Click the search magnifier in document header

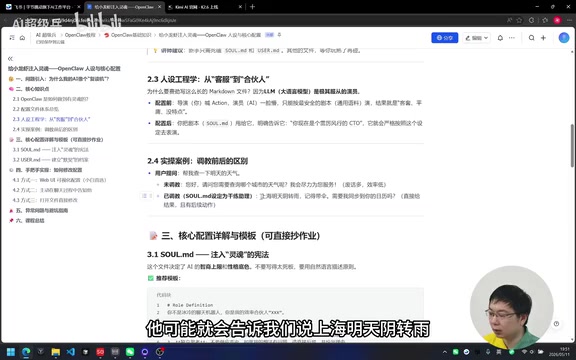[x=532, y=38]
